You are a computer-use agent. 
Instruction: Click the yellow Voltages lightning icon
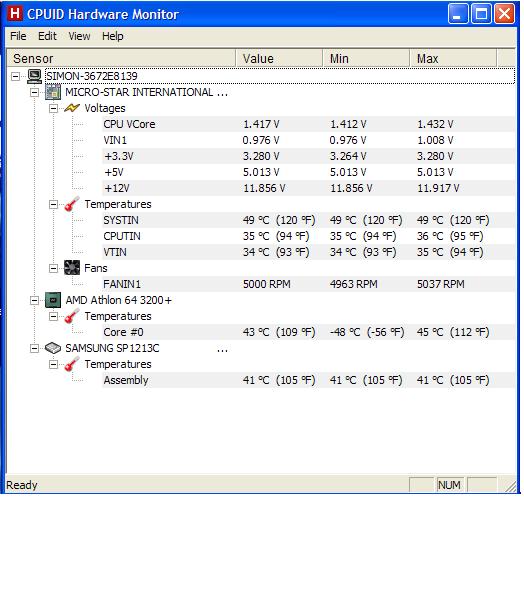coord(72,108)
